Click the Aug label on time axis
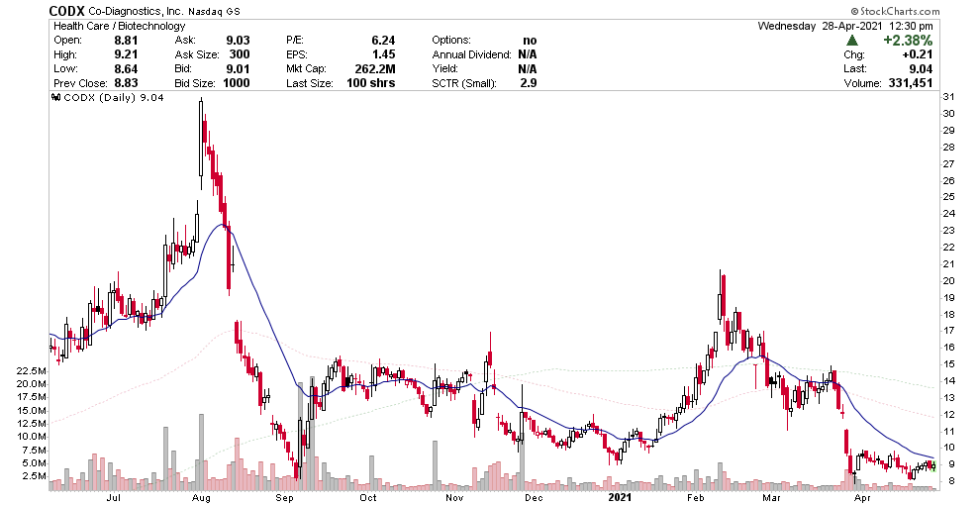Viewport: 980px width, 506px height. [201, 498]
